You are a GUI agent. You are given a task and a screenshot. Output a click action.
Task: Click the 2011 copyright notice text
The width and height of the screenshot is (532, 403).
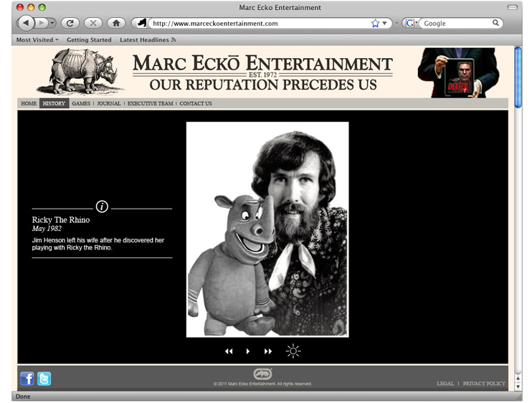coord(262,384)
